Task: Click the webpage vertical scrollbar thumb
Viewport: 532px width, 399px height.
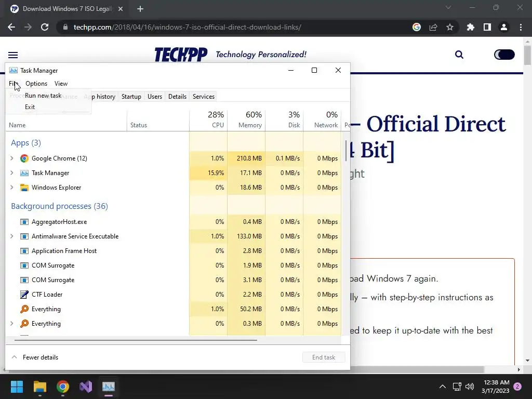Action: [527, 55]
